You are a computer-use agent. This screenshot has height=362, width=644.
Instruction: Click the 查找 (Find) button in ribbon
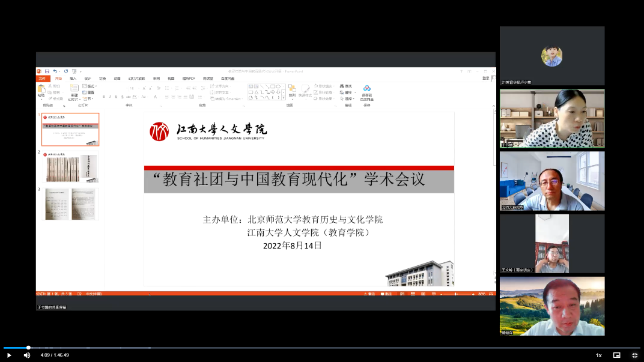click(346, 86)
